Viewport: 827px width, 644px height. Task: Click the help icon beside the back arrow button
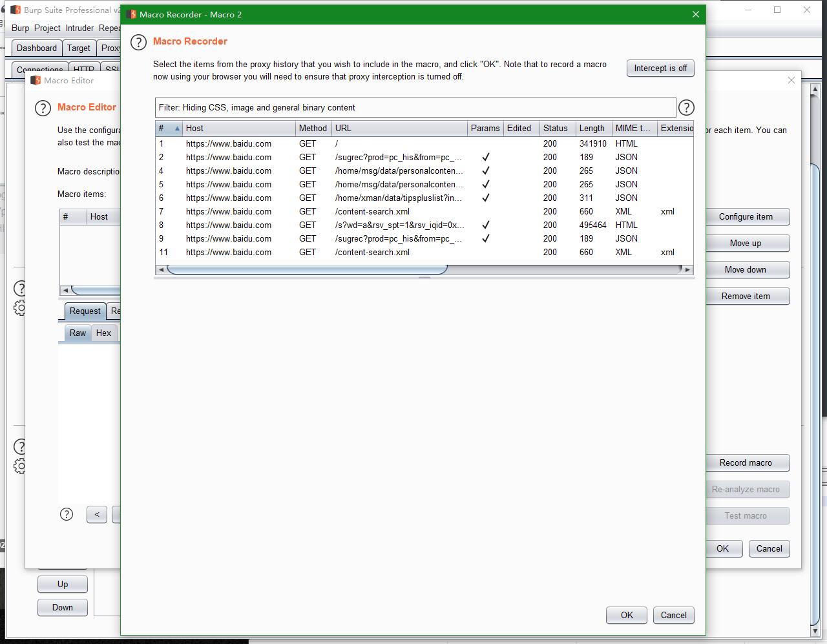67,514
